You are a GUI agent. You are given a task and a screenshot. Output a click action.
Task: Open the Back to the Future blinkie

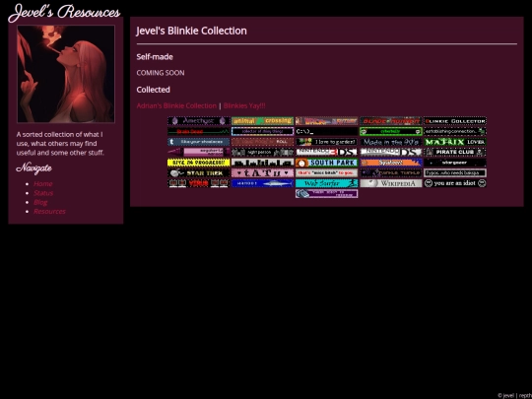tap(326, 121)
